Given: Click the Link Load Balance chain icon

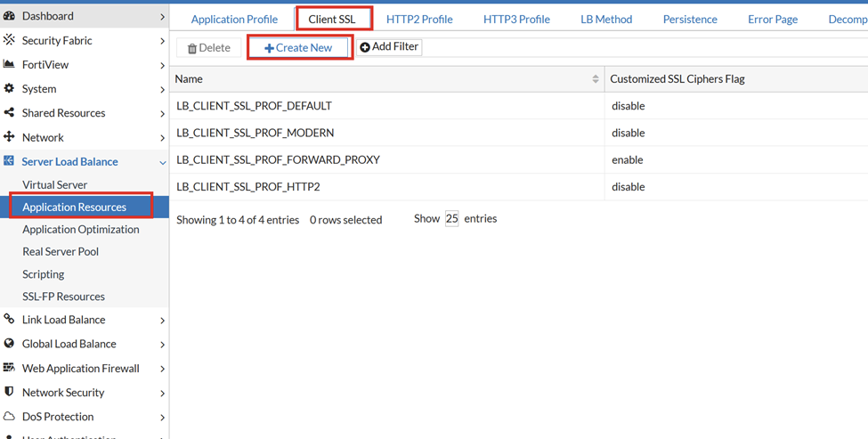Looking at the screenshot, I should [x=9, y=319].
